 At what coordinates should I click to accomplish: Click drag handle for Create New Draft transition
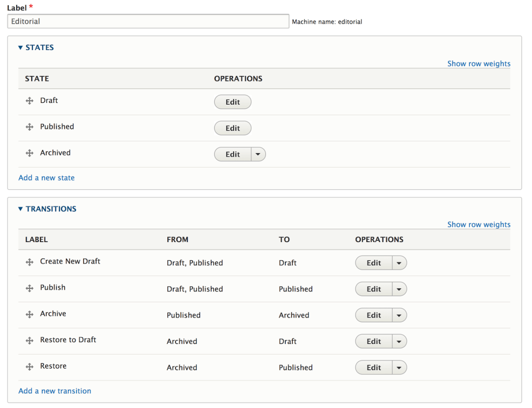pyautogui.click(x=30, y=262)
